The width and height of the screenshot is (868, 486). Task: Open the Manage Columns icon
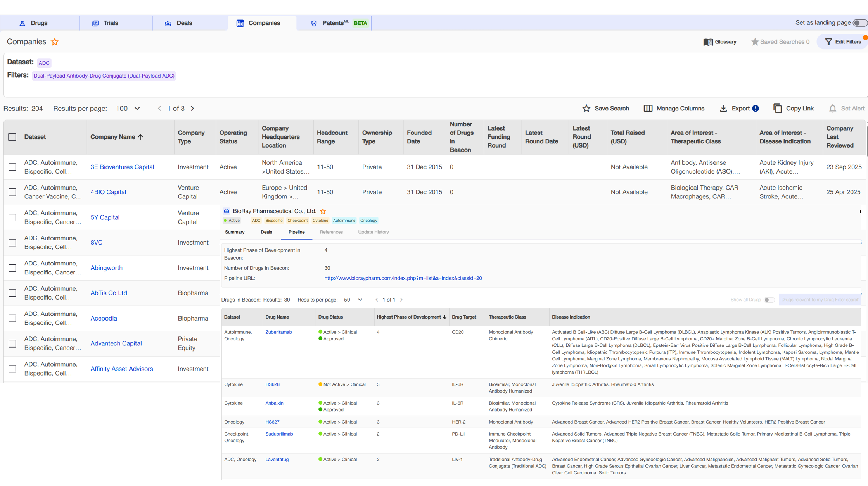tap(648, 109)
